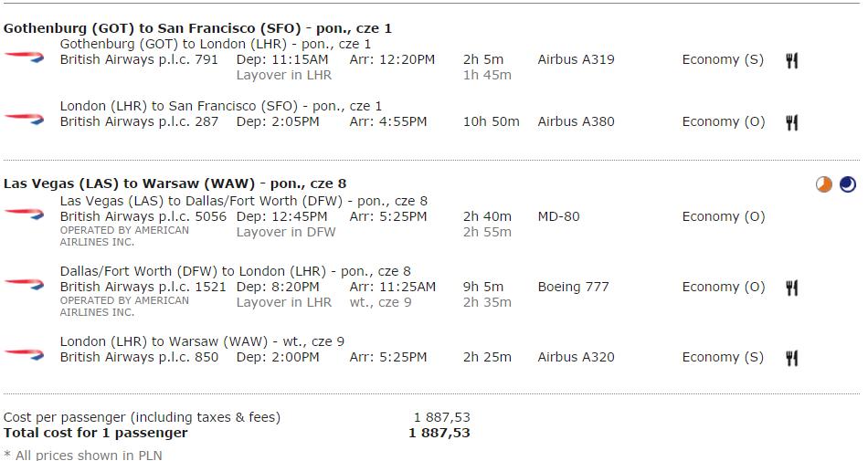Click British Airways logo beside flight 287

[x=25, y=119]
